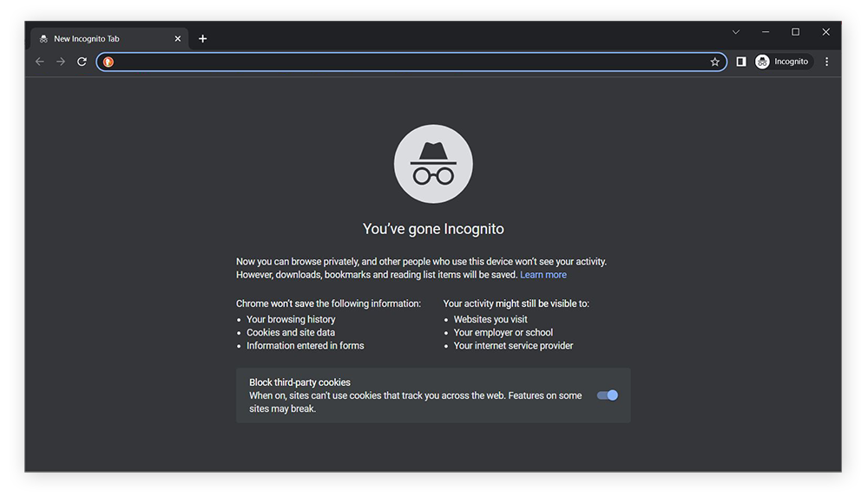The image size is (868, 496).
Task: Open a new tab with the plus button
Action: [202, 39]
